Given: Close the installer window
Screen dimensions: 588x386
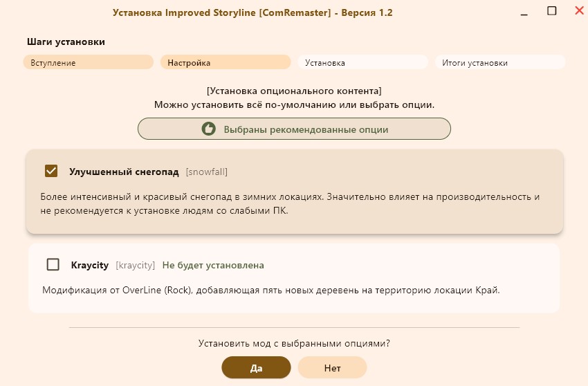Looking at the screenshot, I should [579, 10].
